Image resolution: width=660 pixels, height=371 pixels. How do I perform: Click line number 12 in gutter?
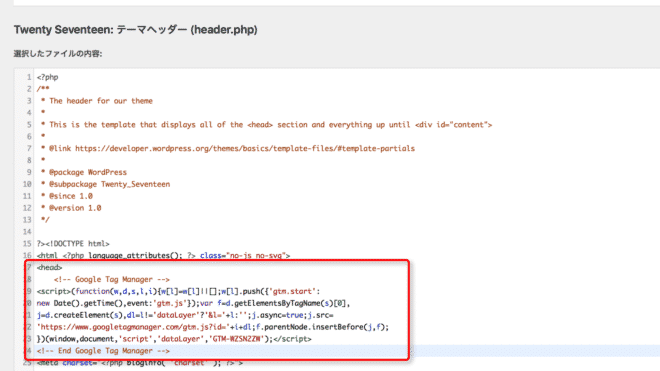27,208
